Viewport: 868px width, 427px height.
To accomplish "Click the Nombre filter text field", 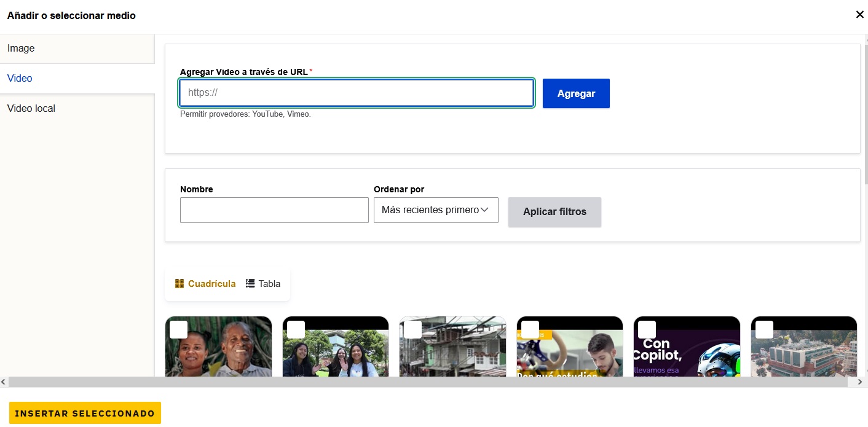I will 274,210.
